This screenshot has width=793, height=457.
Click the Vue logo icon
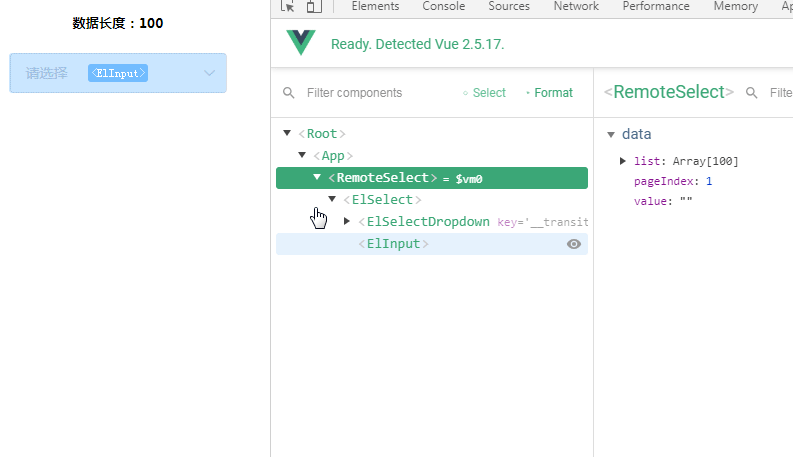tap(301, 42)
